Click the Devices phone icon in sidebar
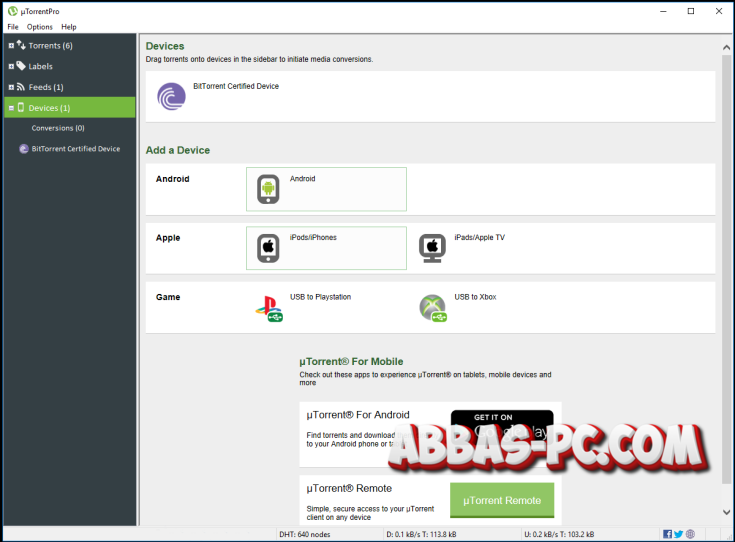The height and width of the screenshot is (542, 735). [x=21, y=107]
